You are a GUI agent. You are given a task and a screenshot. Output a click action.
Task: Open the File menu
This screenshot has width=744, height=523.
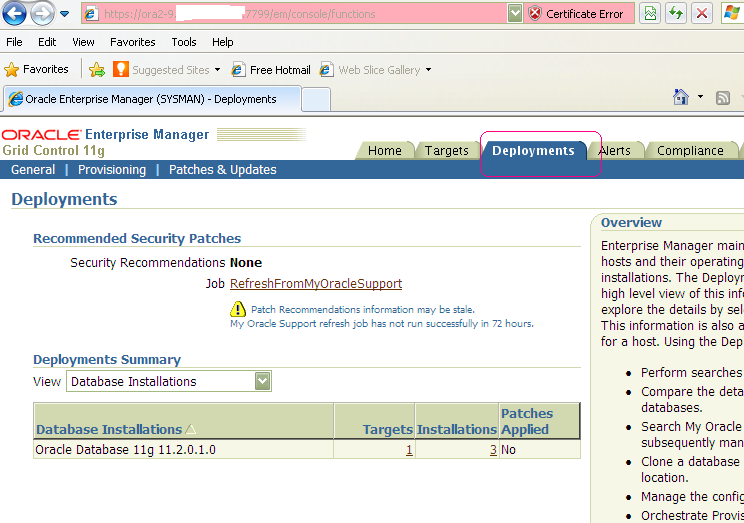point(14,42)
